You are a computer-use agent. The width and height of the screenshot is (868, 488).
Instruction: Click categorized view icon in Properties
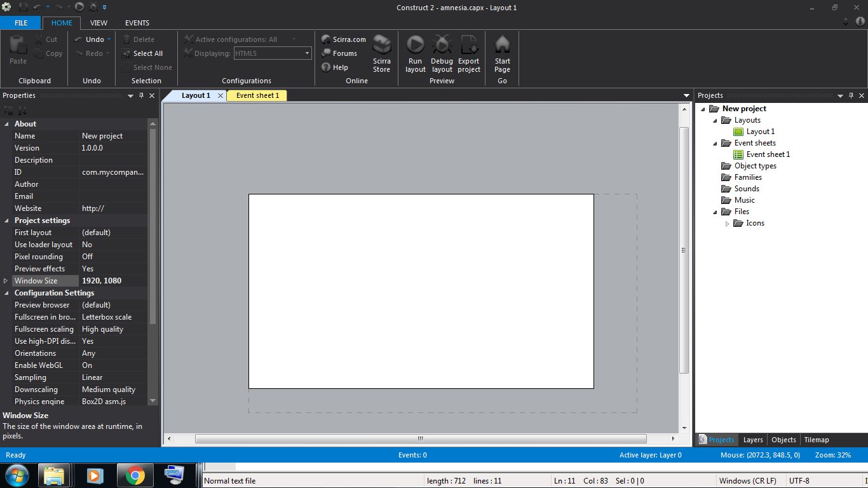tap(8, 111)
